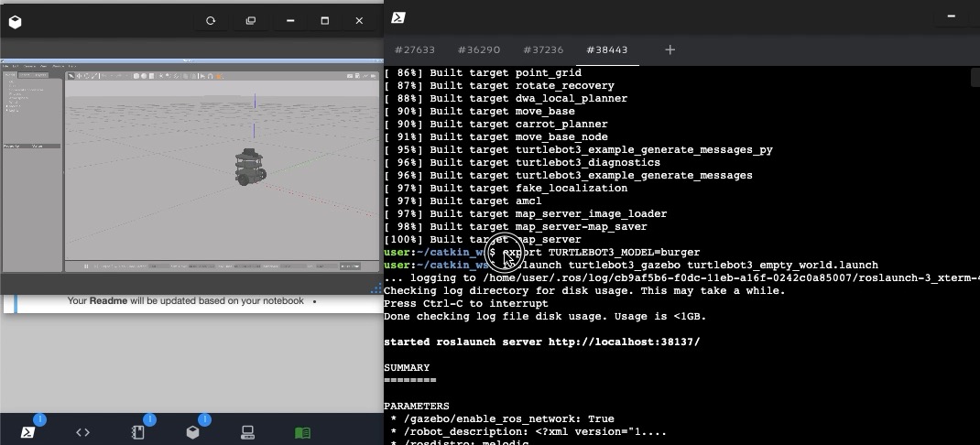Click the terminal scrollbar handle at top right

(975, 77)
